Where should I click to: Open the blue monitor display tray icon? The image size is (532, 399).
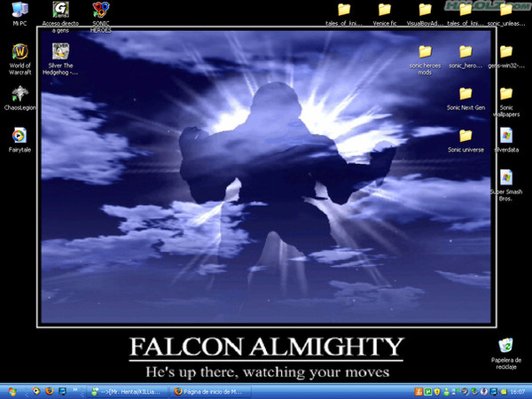(x=494, y=392)
